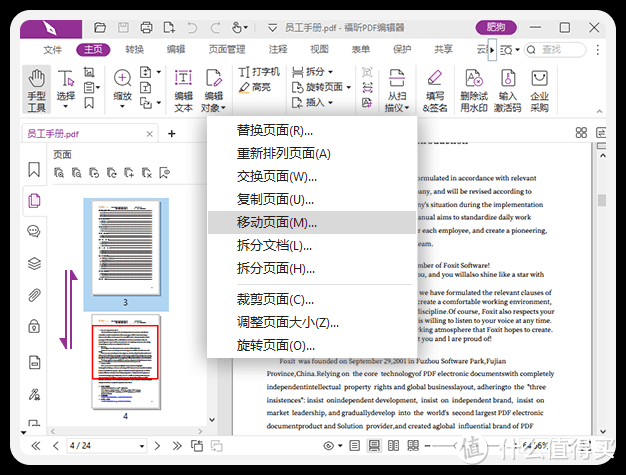Close the 员工手册.pdf document tab
The height and width of the screenshot is (475, 626).
[150, 134]
